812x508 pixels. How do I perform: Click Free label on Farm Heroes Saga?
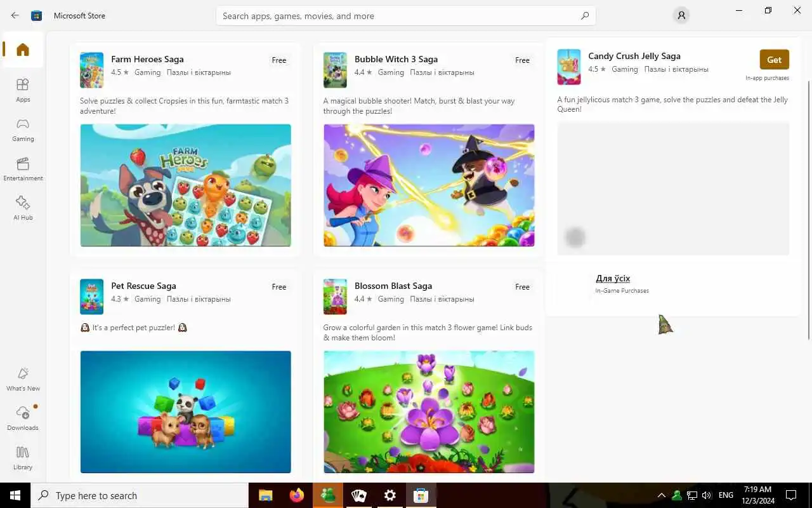(279, 60)
